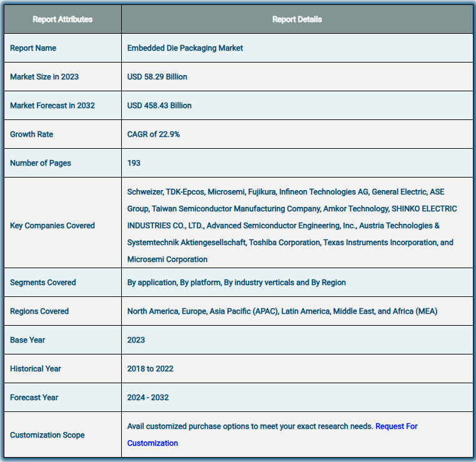Screen dimensions: 476x462
Task: Select the USD 458.43 Billion value
Action: [159, 106]
